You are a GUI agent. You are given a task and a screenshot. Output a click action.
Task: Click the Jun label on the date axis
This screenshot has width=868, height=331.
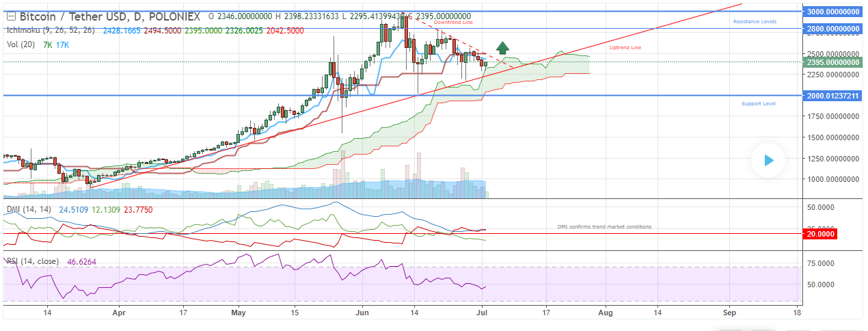[x=362, y=312]
